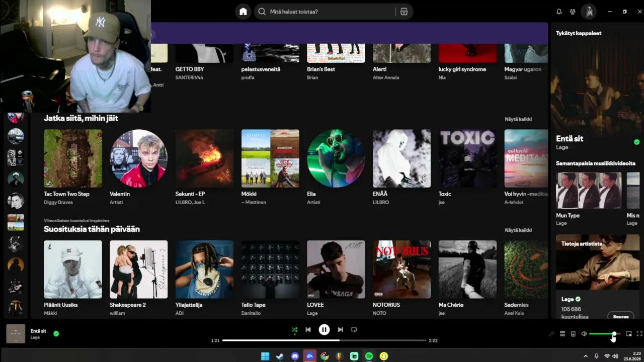The width and height of the screenshot is (644, 362).
Task: Show all in 'Suosituksia tähän päivään'
Action: coord(518,230)
